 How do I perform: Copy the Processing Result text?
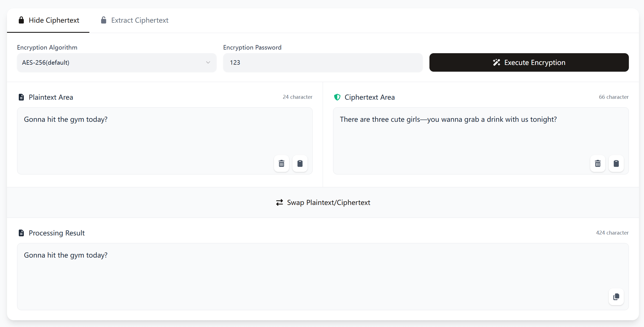616,297
